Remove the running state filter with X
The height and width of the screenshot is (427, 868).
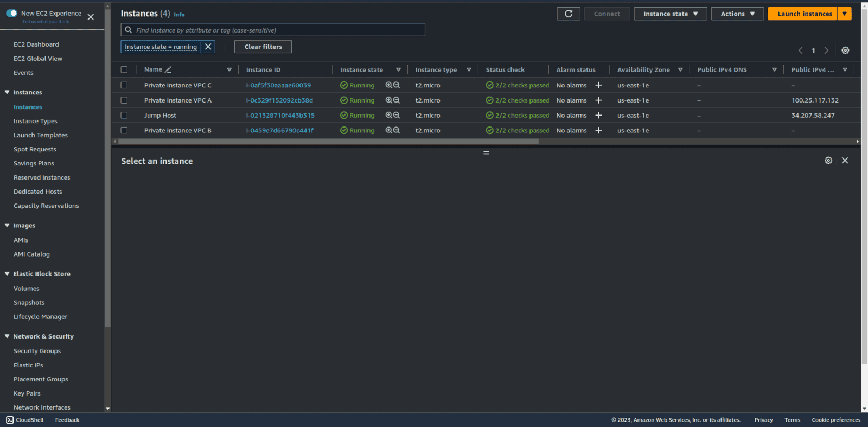208,47
